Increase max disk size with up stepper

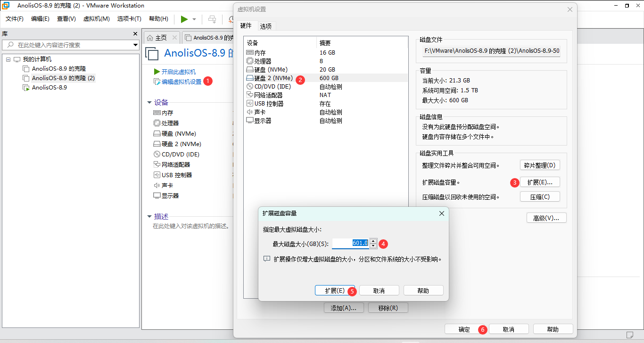click(373, 241)
